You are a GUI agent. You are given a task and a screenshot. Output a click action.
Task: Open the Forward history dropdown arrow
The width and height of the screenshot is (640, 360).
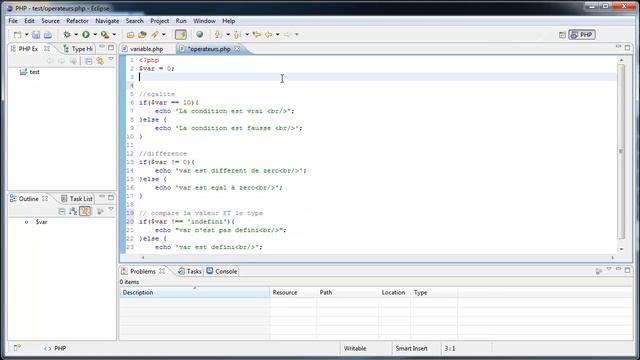click(297, 35)
